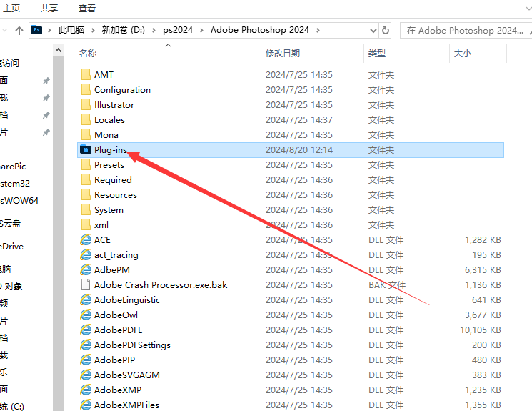Select the AdobeXMPFiles file name
532x411 pixels.
(x=126, y=405)
